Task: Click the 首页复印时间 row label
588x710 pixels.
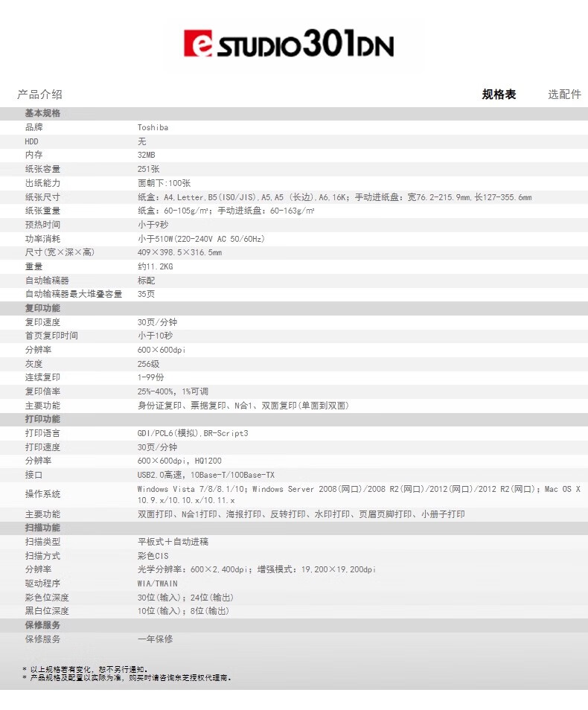Action: coord(51,336)
